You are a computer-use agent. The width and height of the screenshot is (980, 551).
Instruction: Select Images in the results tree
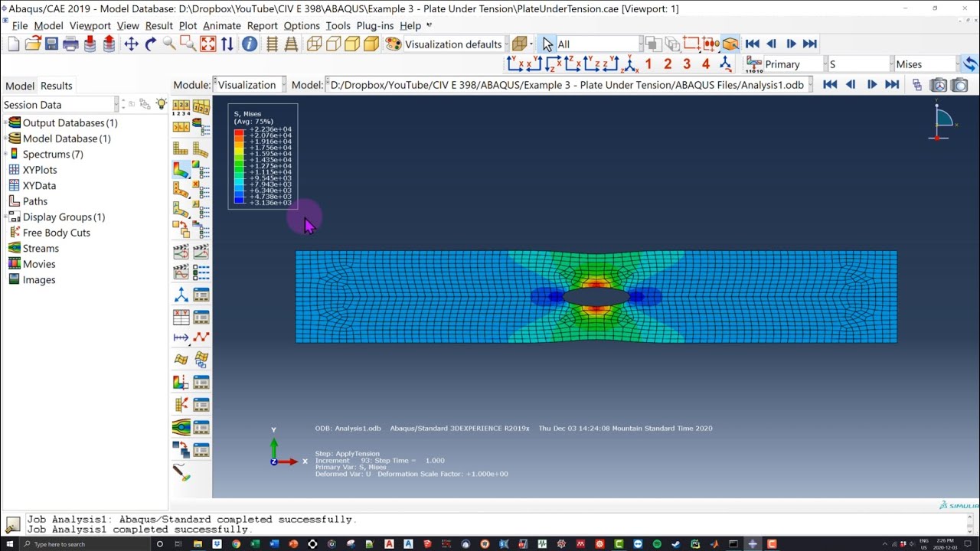point(39,280)
